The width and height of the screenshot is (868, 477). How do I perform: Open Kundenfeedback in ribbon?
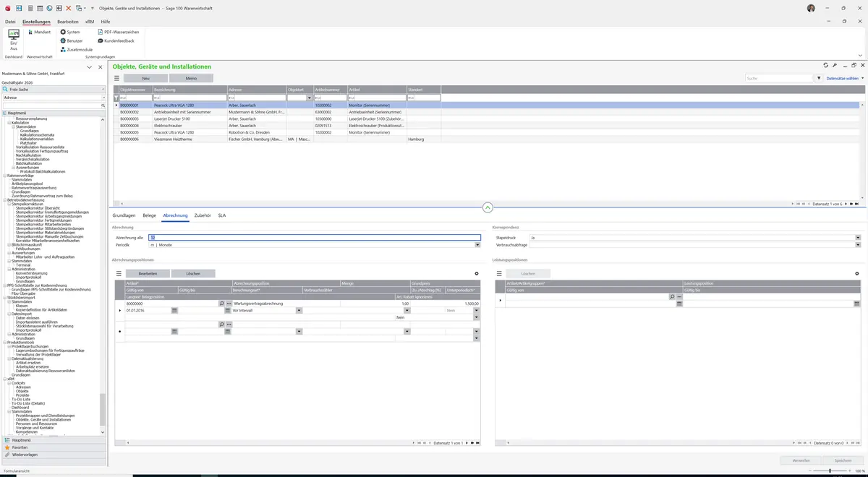coord(116,40)
